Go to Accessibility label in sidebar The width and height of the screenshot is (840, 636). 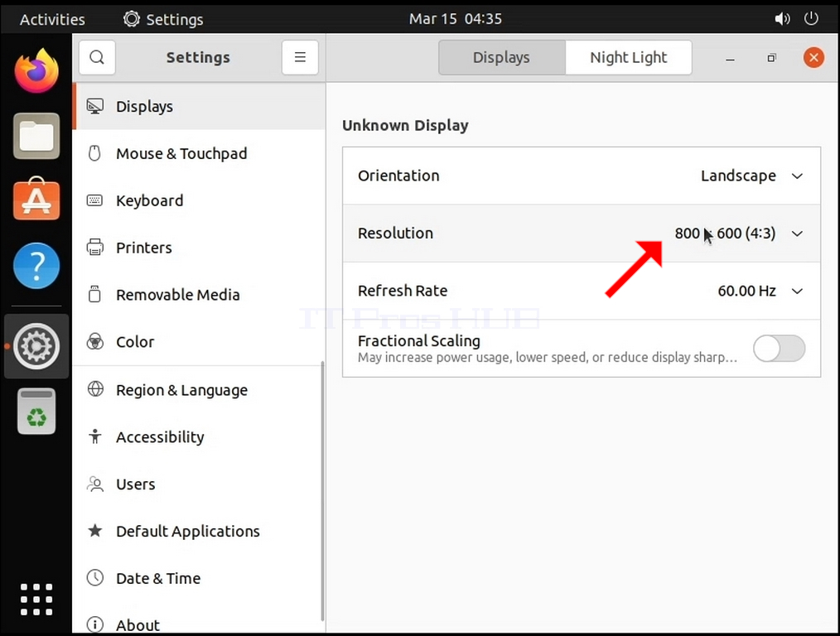pyautogui.click(x=160, y=437)
